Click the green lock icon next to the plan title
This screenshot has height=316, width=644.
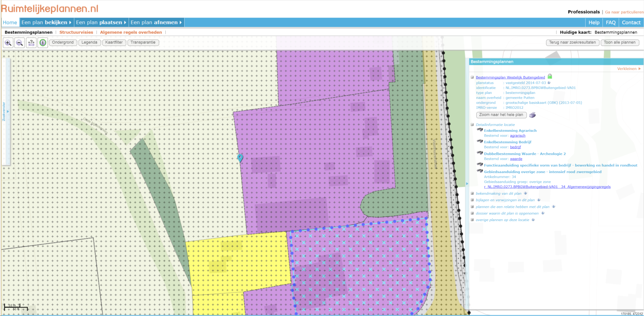coord(551,76)
